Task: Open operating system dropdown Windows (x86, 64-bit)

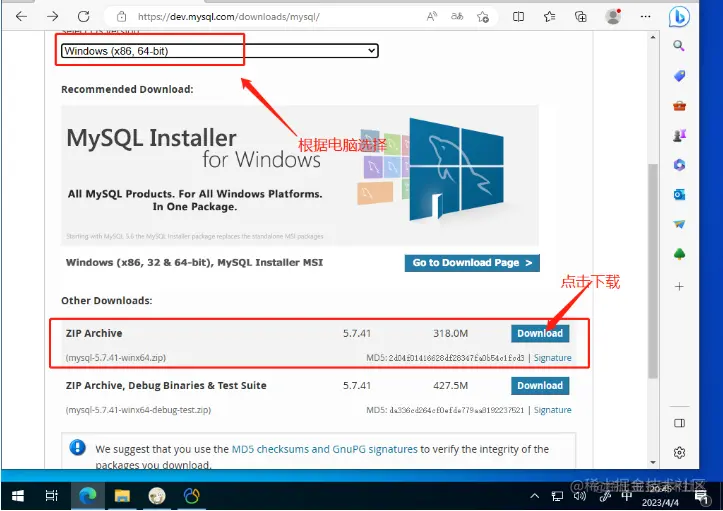Action: (x=219, y=51)
